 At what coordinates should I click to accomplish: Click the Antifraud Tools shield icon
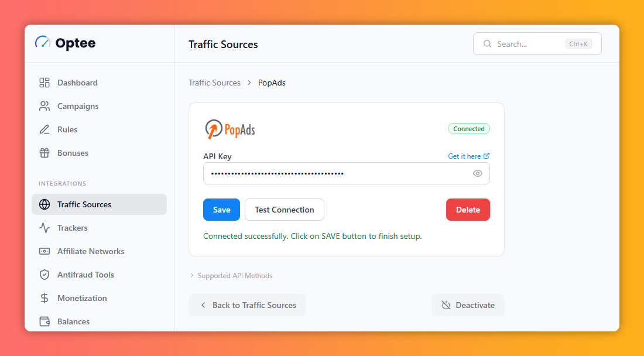point(44,275)
